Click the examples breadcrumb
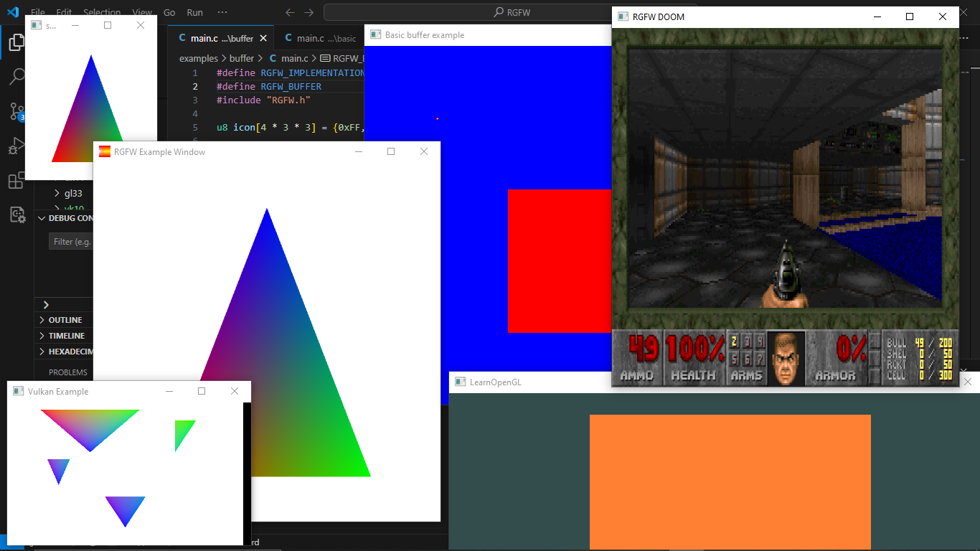980x551 pixels. (199, 58)
